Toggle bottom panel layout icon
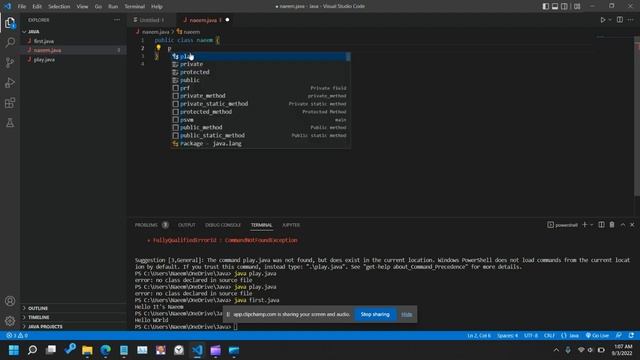640x360 pixels. click(x=555, y=6)
